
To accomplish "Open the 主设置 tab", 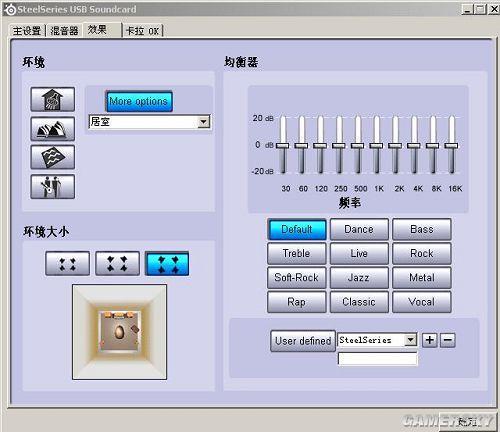I will [27, 31].
